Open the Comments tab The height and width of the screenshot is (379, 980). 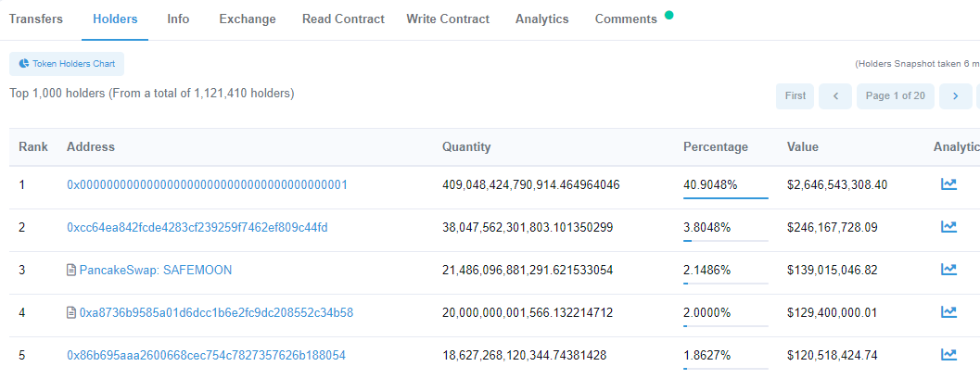point(626,19)
